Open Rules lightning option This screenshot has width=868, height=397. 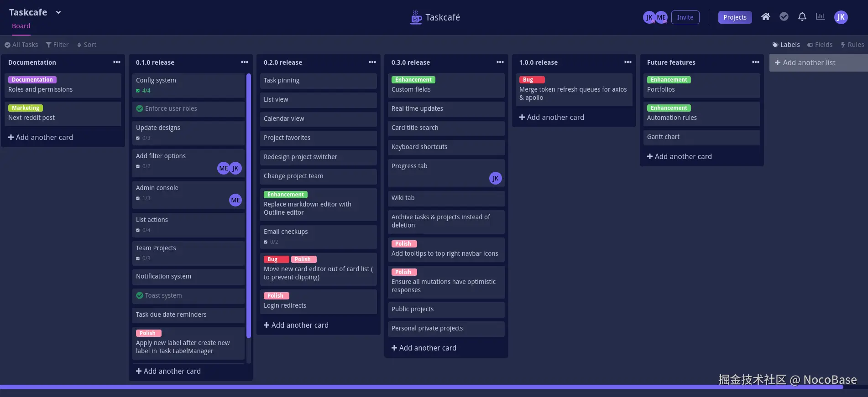point(852,45)
